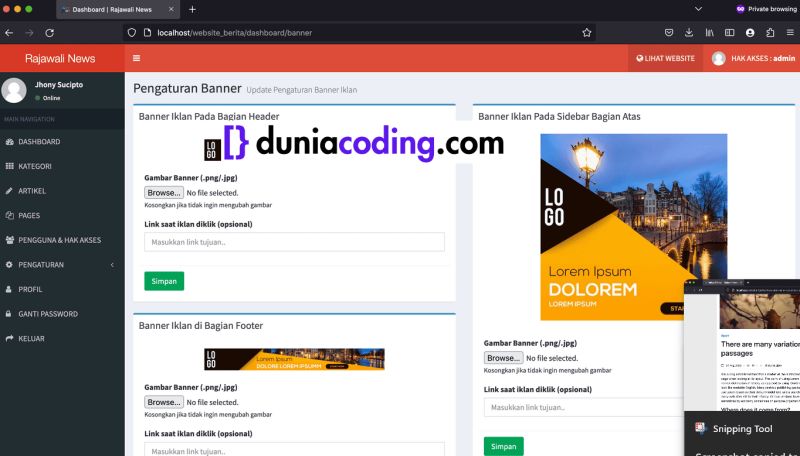The height and width of the screenshot is (456, 800).
Task: Click the Profil user icon
Action: click(x=9, y=289)
